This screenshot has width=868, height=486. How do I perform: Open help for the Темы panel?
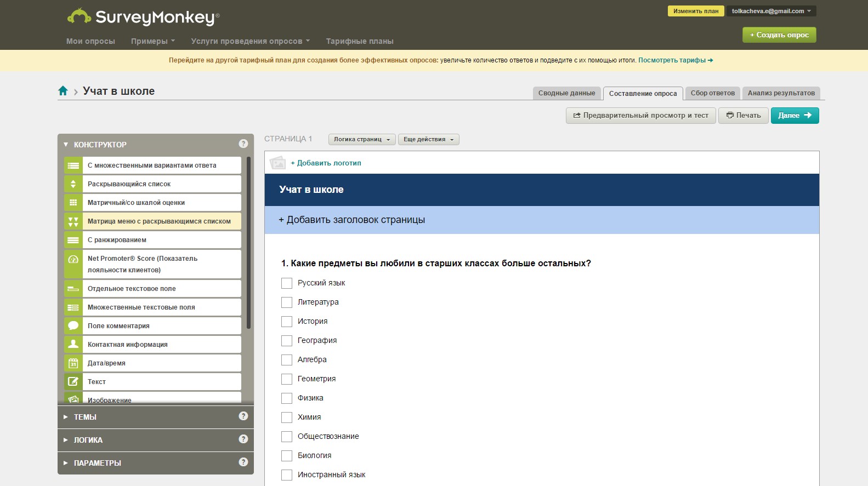(243, 416)
